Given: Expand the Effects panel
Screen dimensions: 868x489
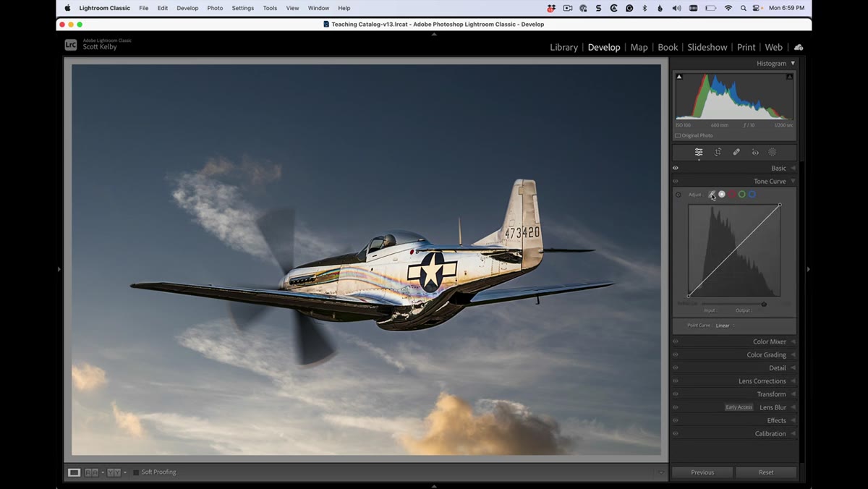Looking at the screenshot, I should 793,421.
